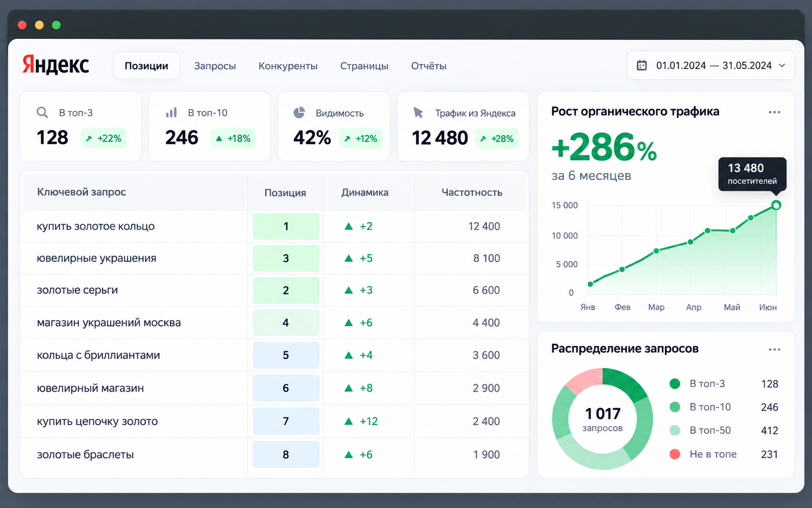This screenshot has width=812, height=508.
Task: Click position cell 8 for золотые браслеты
Action: 286,454
